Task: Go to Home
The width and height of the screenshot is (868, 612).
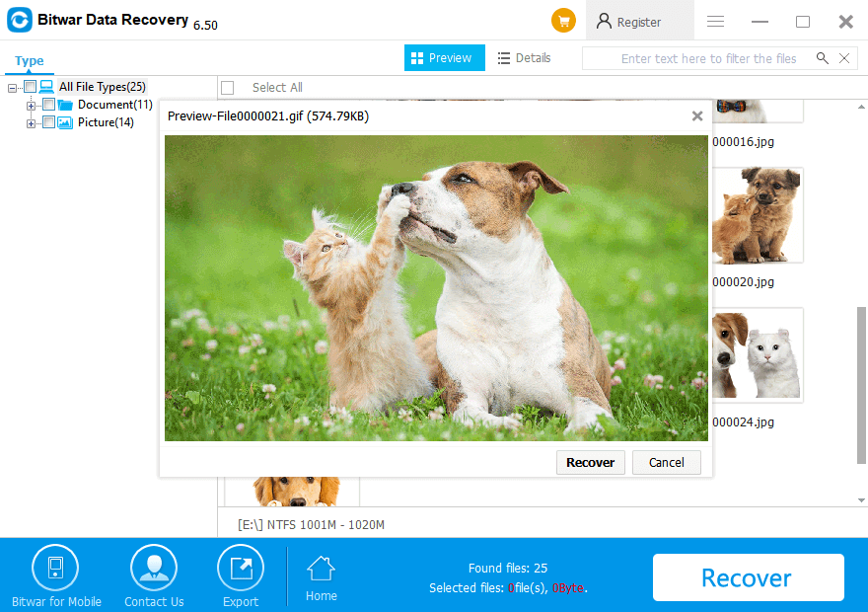Action: point(322,578)
